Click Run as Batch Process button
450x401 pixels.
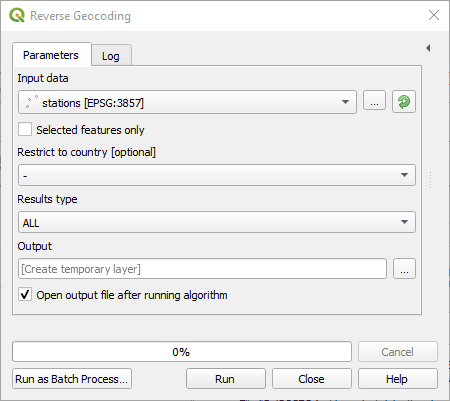(72, 379)
